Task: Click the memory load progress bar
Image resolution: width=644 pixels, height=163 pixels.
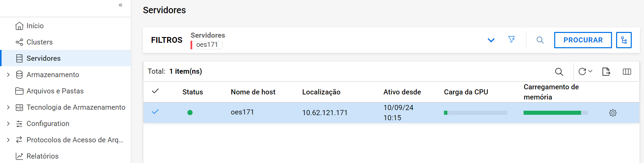Action: tap(555, 113)
